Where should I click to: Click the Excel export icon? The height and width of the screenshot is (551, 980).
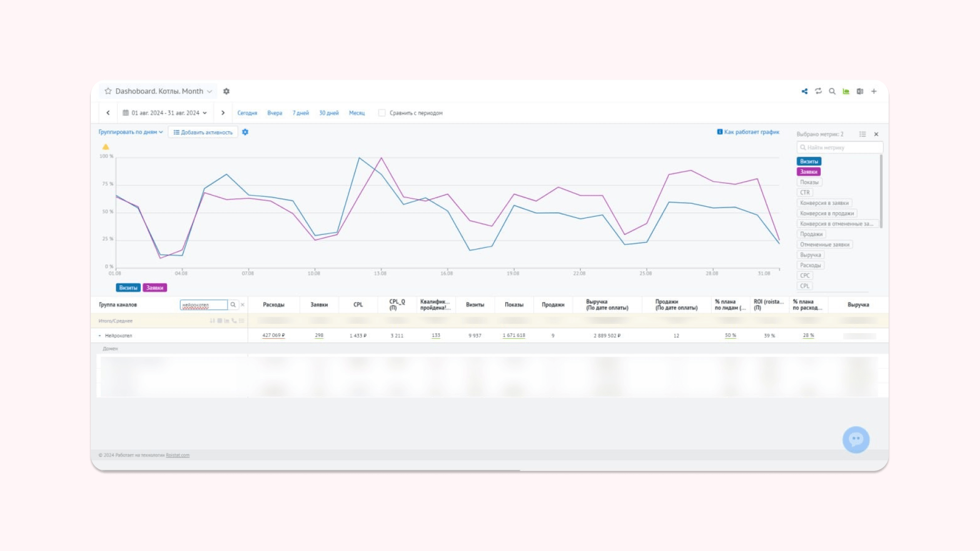(860, 91)
